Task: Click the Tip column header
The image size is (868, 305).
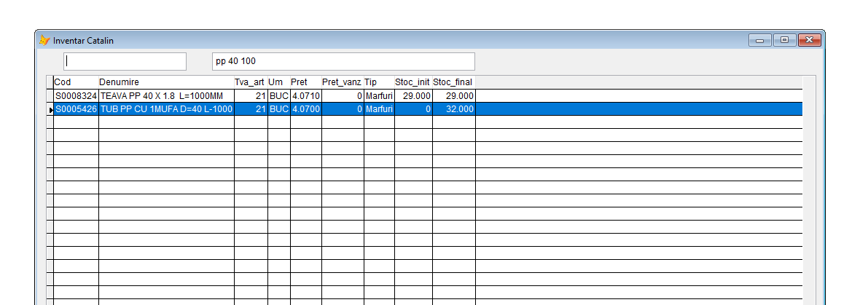Action: pos(379,82)
